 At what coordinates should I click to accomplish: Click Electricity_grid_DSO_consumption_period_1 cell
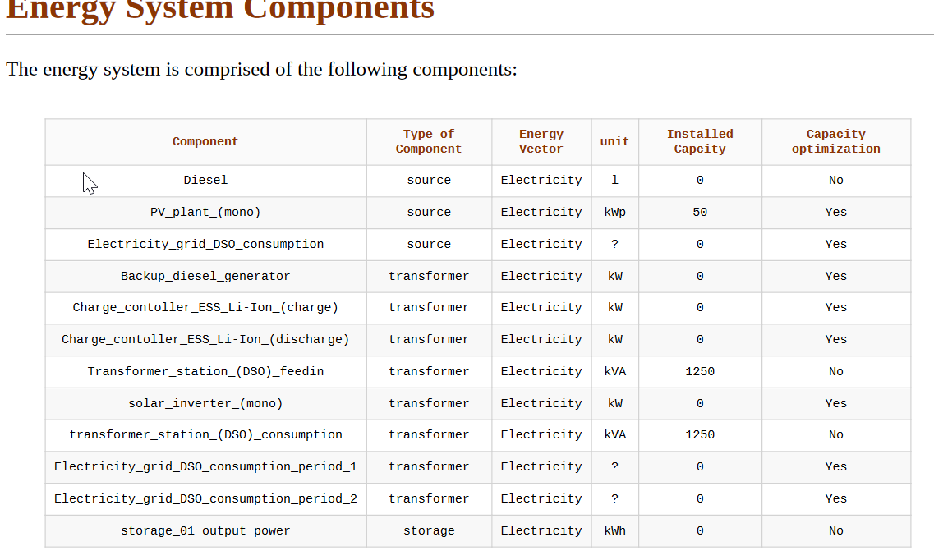(205, 467)
